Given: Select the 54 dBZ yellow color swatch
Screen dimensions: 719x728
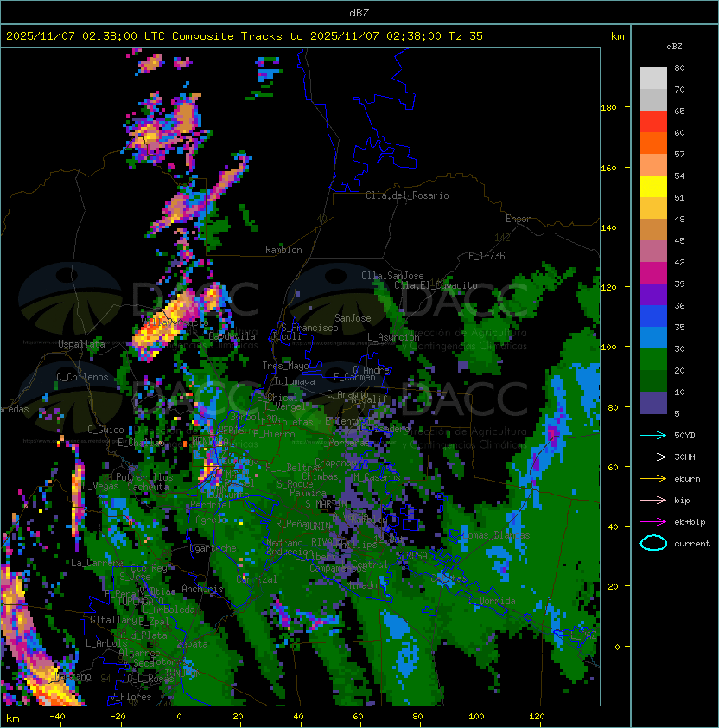Looking at the screenshot, I should (653, 187).
